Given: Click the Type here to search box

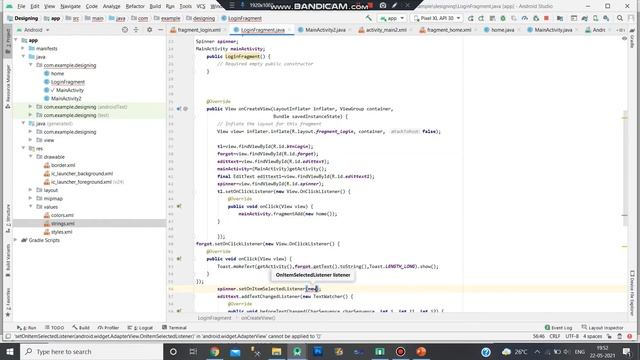Looking at the screenshot, I should click(91, 351).
